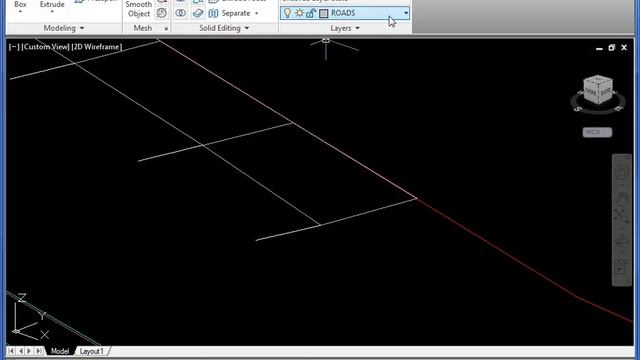Go to next layout tab arrow
Viewport: 640px width, 360px height.
click(29, 351)
